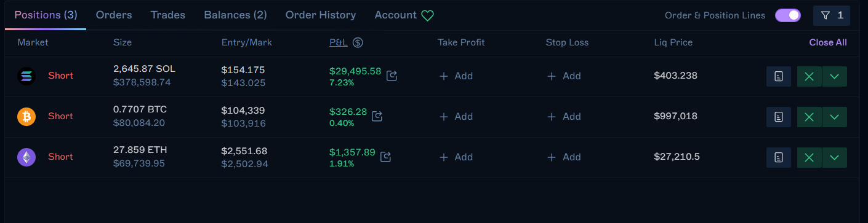
Task: Select the Balances (2) tab
Action: [x=235, y=15]
